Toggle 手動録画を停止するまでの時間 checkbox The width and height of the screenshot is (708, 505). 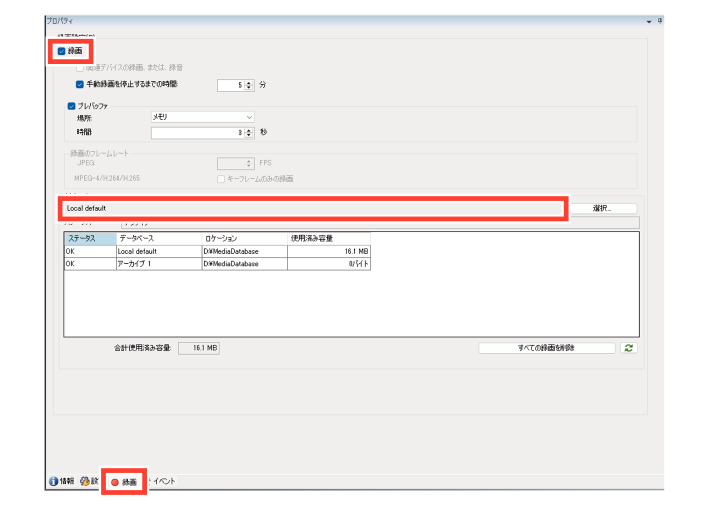tap(80, 84)
